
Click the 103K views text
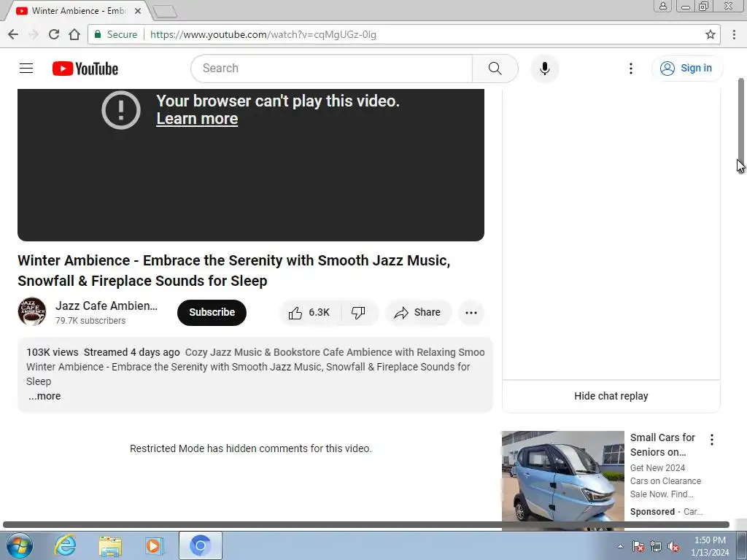(53, 352)
